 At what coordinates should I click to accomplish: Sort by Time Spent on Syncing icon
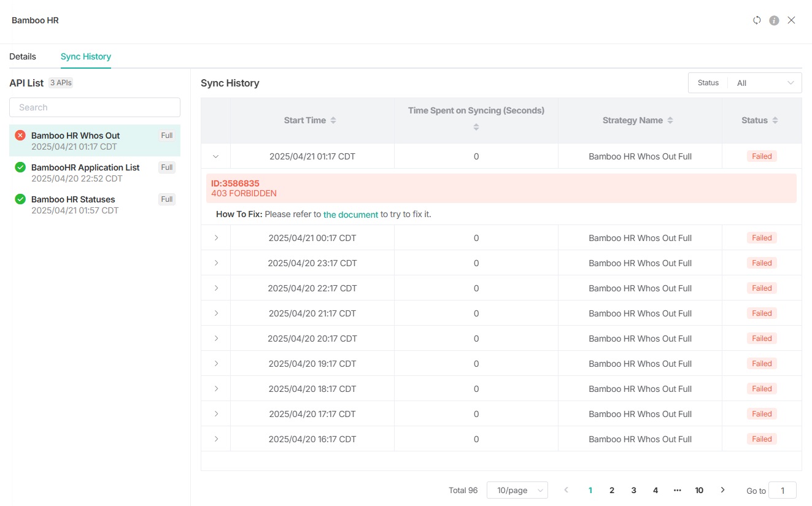(476, 127)
